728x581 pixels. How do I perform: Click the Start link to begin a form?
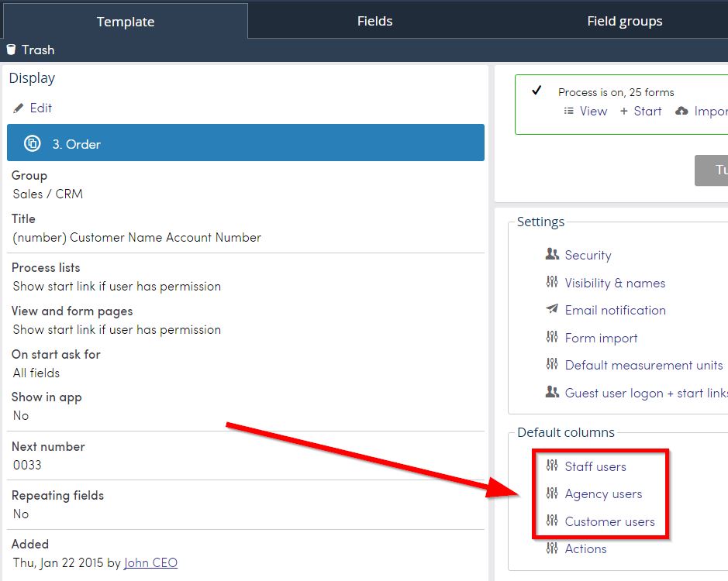coord(647,111)
